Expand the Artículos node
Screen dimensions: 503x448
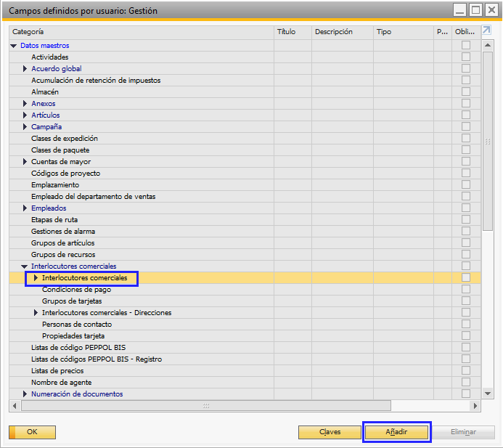25,115
